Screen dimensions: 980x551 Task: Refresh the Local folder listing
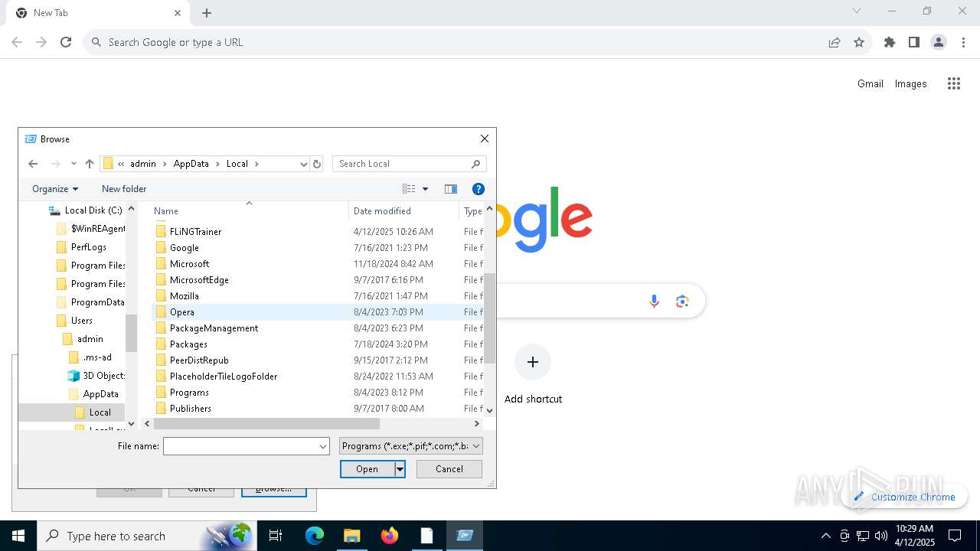click(317, 164)
